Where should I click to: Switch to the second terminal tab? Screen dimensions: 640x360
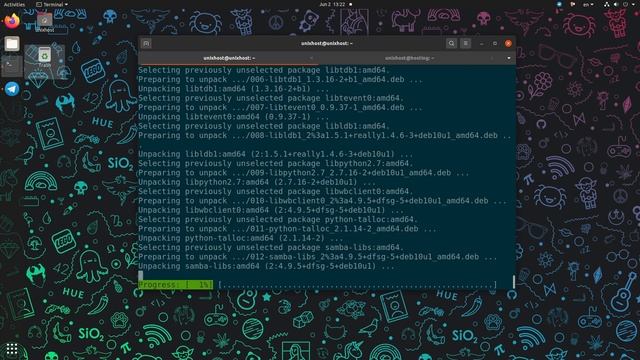pyautogui.click(x=409, y=58)
